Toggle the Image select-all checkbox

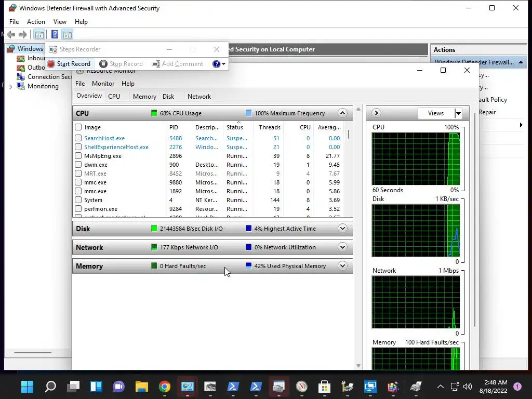tap(78, 127)
